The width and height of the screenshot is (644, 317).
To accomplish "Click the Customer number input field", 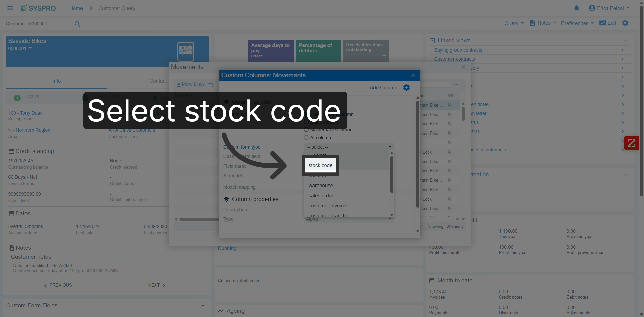I will coord(50,24).
